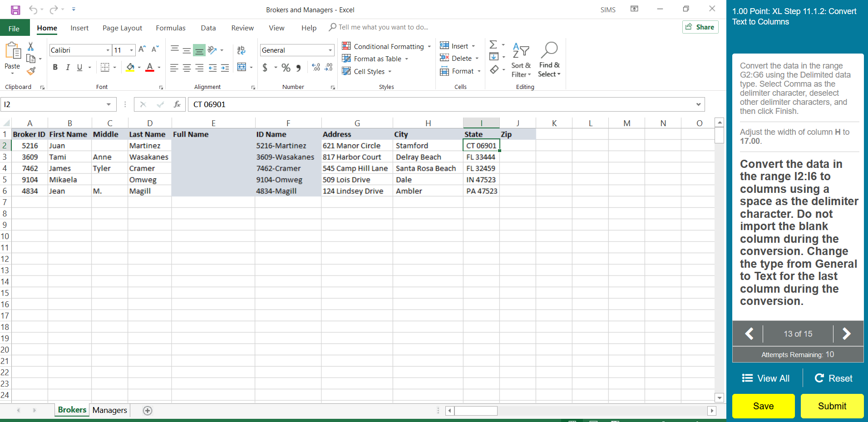Click the AutoSum icon
Screen dimensions: 868x422
point(493,44)
